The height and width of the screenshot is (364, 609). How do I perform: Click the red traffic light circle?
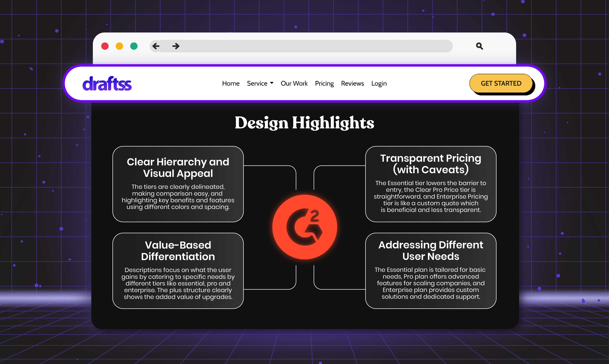coord(105,46)
